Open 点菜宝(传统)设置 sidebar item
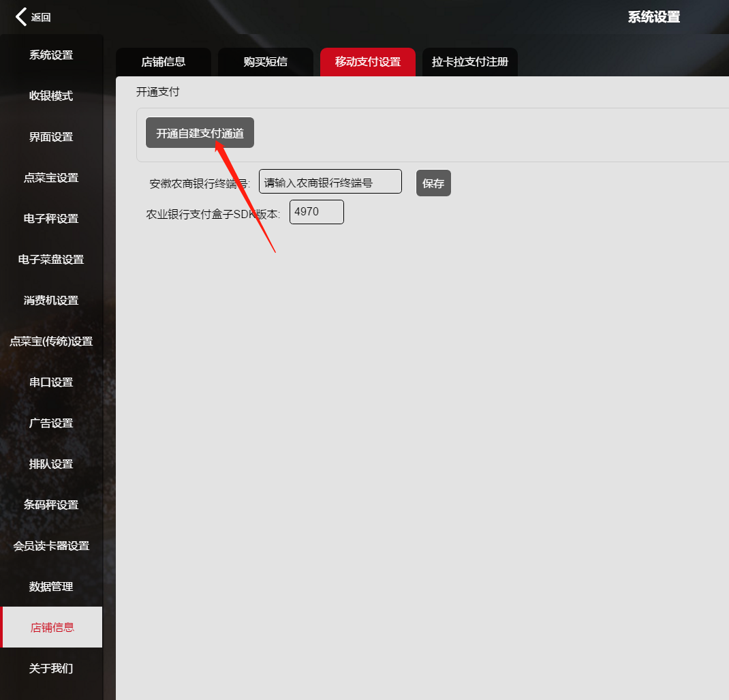 [x=51, y=341]
